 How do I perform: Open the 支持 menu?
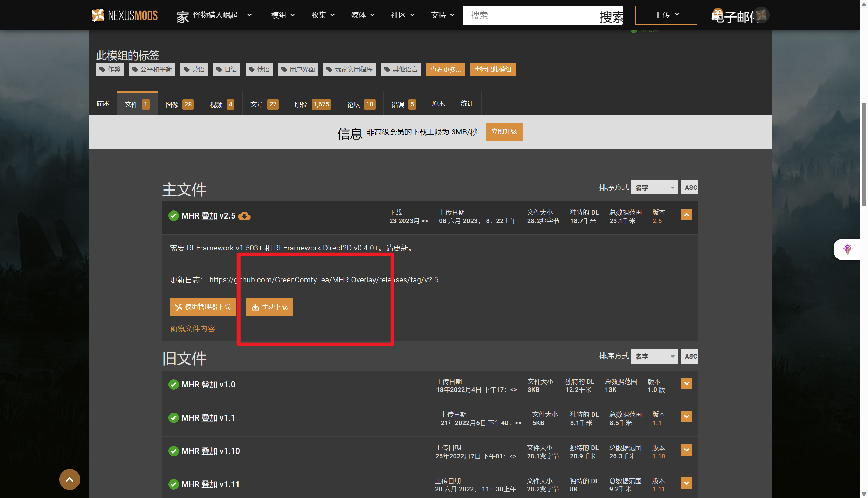point(443,15)
